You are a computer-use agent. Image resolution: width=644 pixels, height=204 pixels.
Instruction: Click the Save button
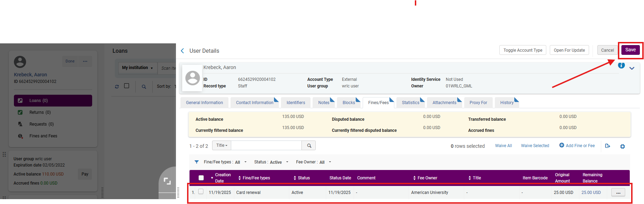pos(630,50)
